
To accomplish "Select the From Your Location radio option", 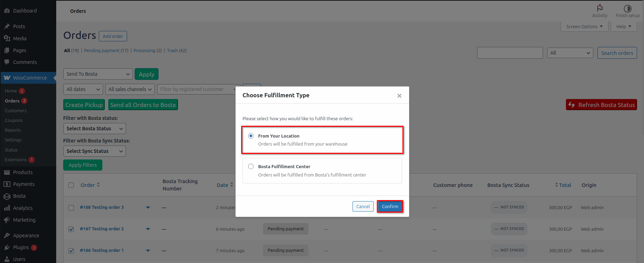I will (x=251, y=136).
